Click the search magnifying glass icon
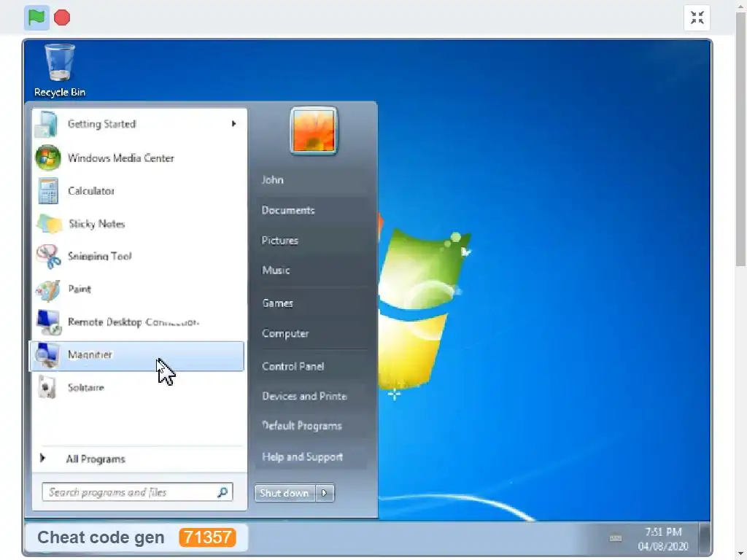747x560 pixels. click(222, 492)
